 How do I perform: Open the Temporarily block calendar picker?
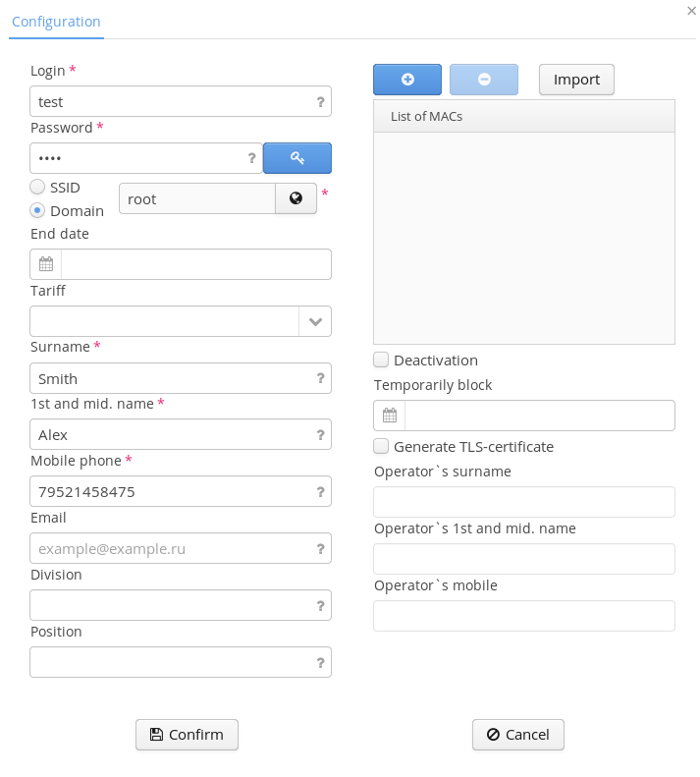[390, 416]
